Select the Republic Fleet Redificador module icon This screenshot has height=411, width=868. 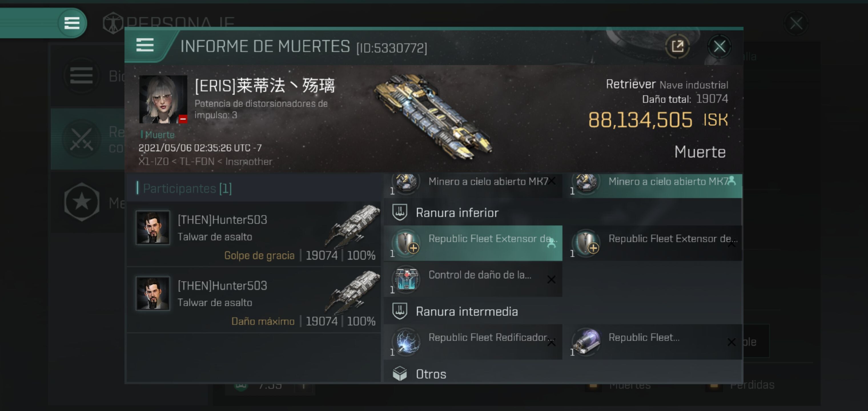click(x=406, y=342)
